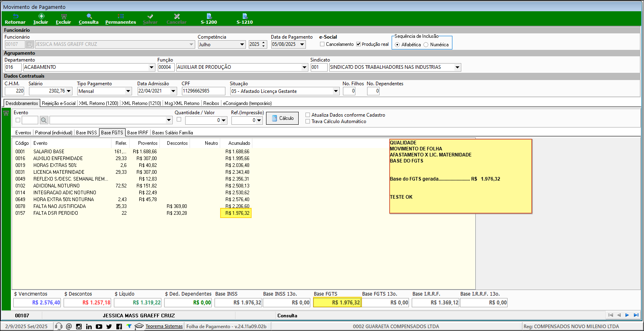
Task: Click the Cálculo button
Action: point(282,118)
